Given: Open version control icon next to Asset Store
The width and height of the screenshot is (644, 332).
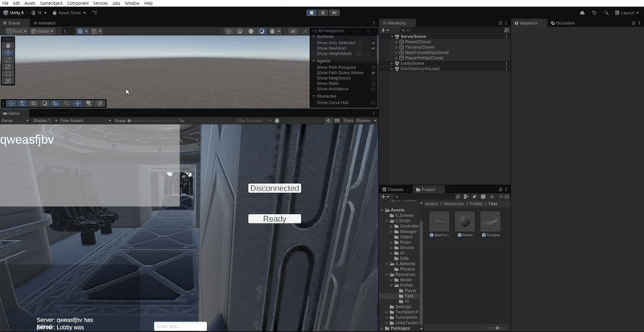Looking at the screenshot, I should pos(94,13).
